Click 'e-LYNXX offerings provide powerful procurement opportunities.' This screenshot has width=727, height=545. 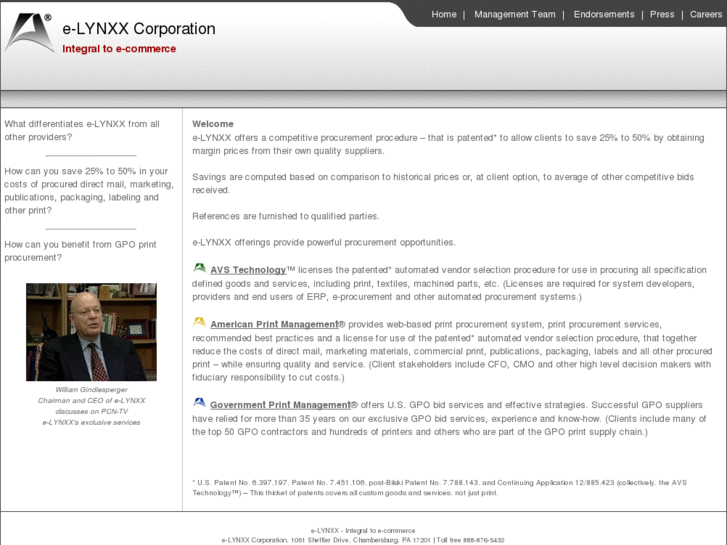tap(324, 243)
